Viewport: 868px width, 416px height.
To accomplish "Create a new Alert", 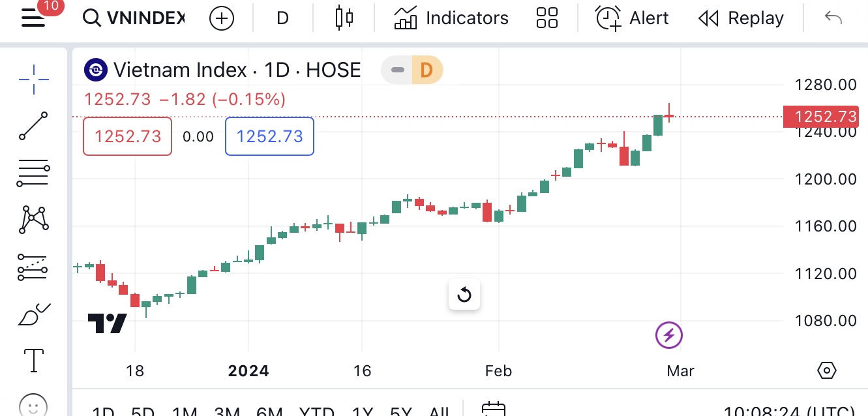I will pyautogui.click(x=632, y=18).
